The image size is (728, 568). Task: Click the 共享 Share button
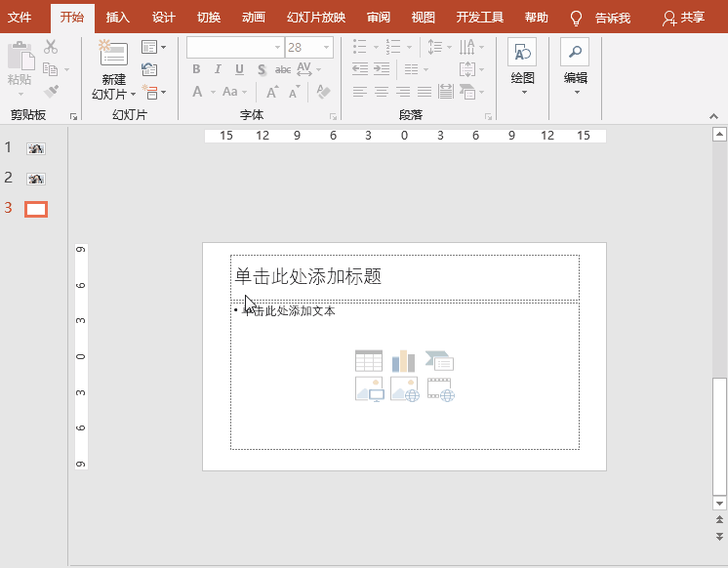coord(683,18)
